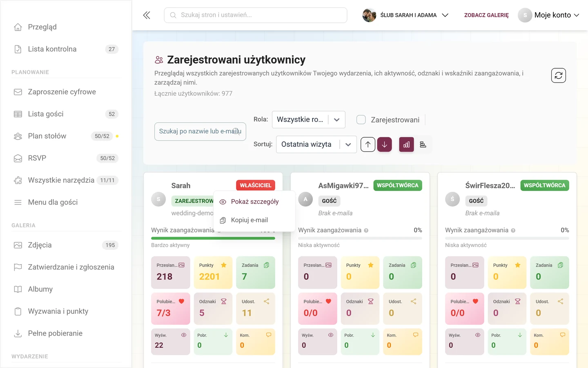Open the Sortuj Ostatnia wizyta dropdown
The height and width of the screenshot is (368, 588).
[316, 144]
